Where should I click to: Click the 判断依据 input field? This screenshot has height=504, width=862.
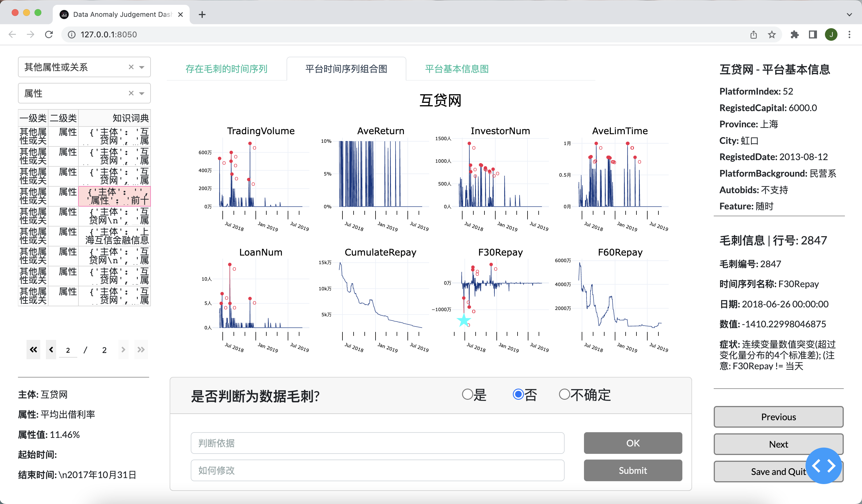(378, 443)
